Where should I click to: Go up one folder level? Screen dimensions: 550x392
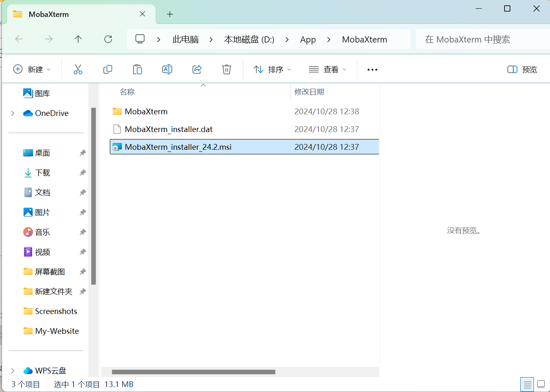[78, 39]
